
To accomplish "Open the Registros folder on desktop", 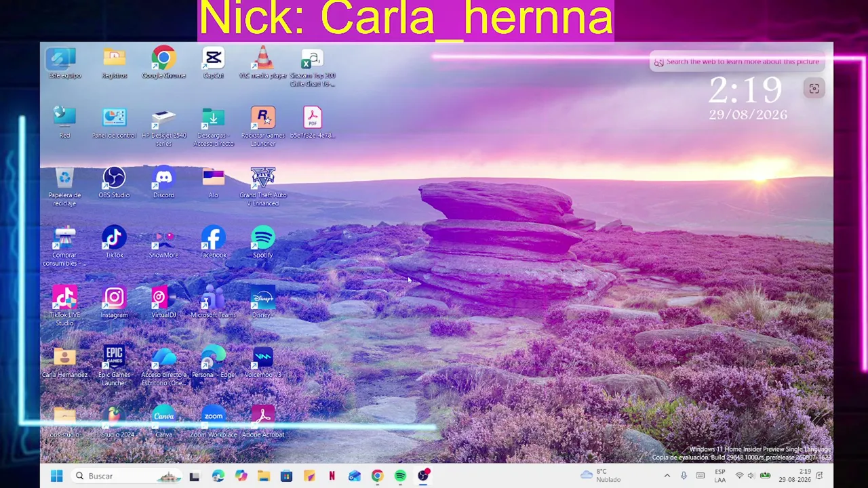I will click(x=114, y=63).
